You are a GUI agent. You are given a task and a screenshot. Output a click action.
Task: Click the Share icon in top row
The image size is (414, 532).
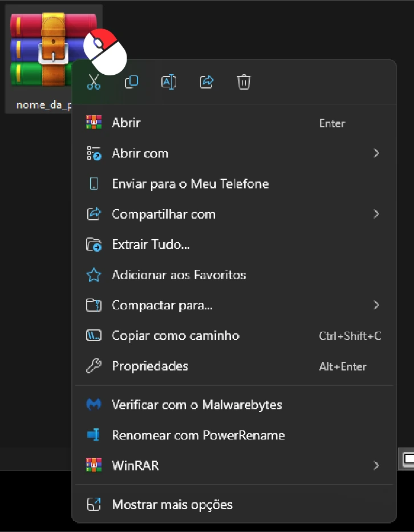click(206, 82)
